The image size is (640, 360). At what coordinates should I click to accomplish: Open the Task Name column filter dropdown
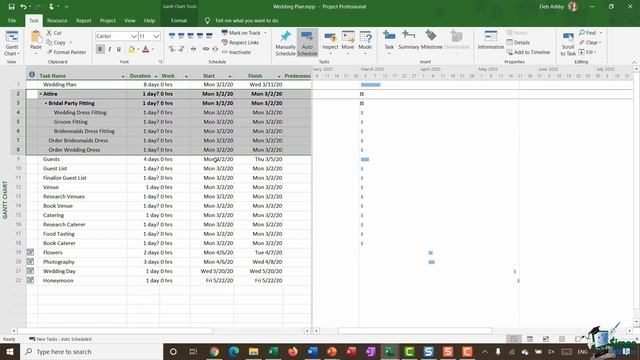123,76
